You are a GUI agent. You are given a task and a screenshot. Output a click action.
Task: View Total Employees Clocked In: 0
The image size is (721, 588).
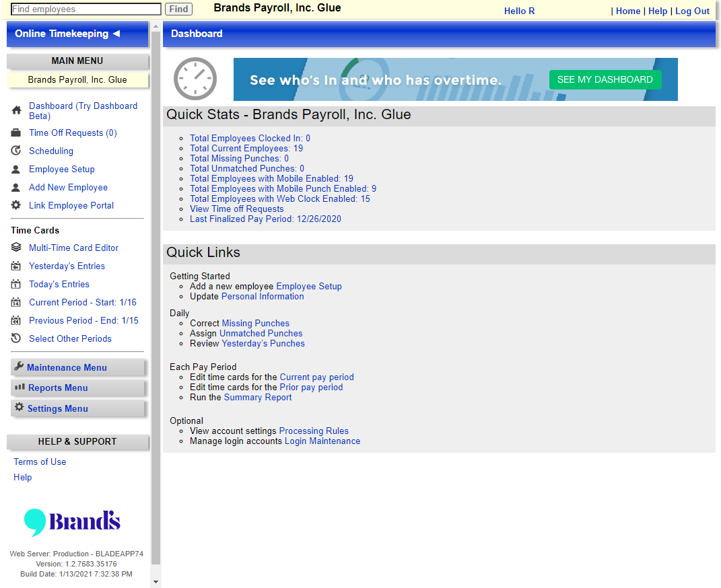click(x=250, y=139)
